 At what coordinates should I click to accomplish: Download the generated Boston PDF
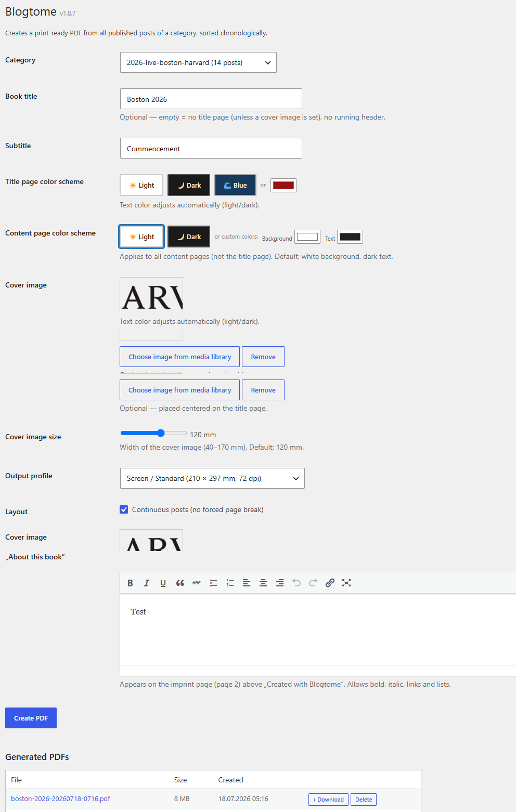328,800
